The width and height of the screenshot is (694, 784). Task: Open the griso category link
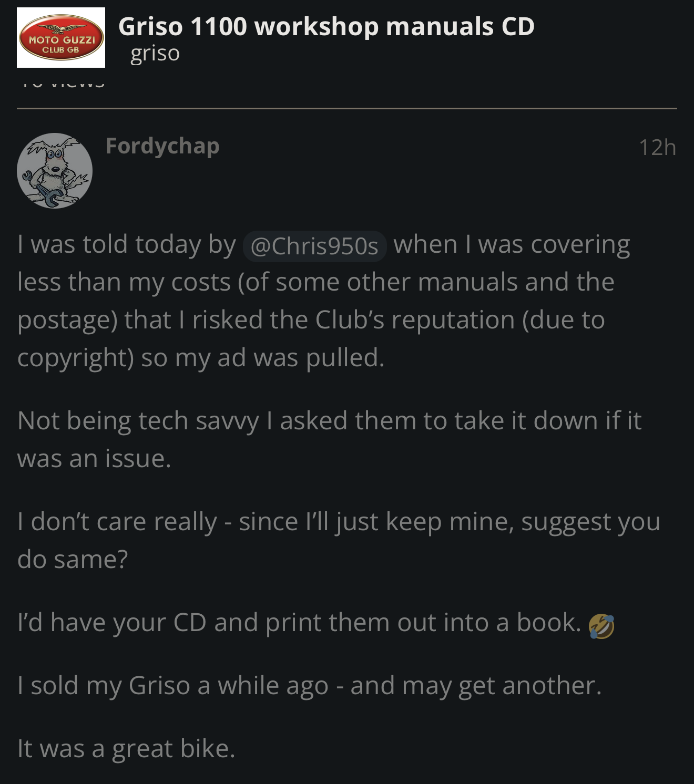point(155,53)
